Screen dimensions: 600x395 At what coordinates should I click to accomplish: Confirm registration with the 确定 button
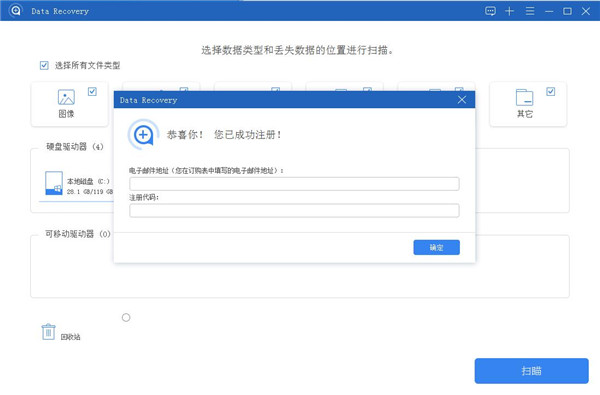click(437, 247)
